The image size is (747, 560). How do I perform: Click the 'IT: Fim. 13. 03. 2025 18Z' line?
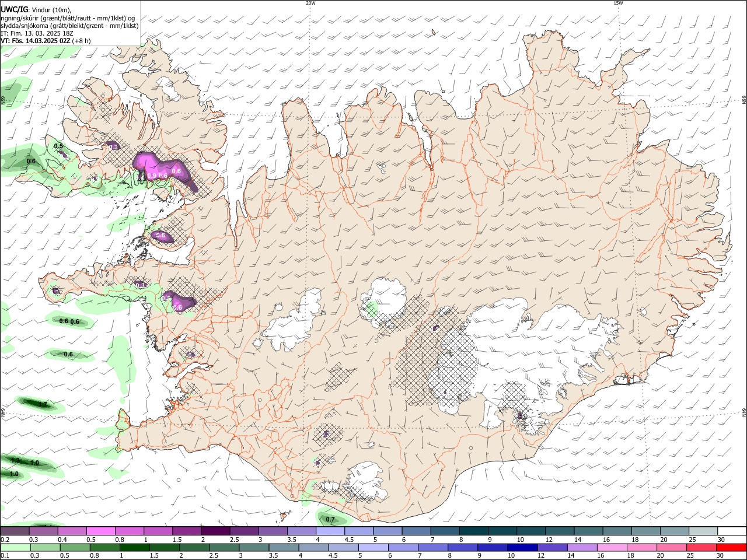pyautogui.click(x=37, y=33)
